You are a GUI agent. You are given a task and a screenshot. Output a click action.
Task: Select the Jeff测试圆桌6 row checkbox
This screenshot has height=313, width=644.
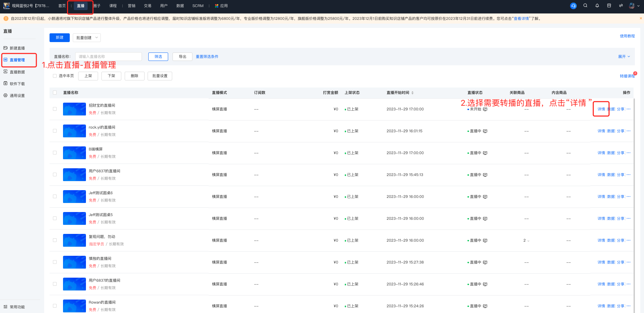pos(55,197)
